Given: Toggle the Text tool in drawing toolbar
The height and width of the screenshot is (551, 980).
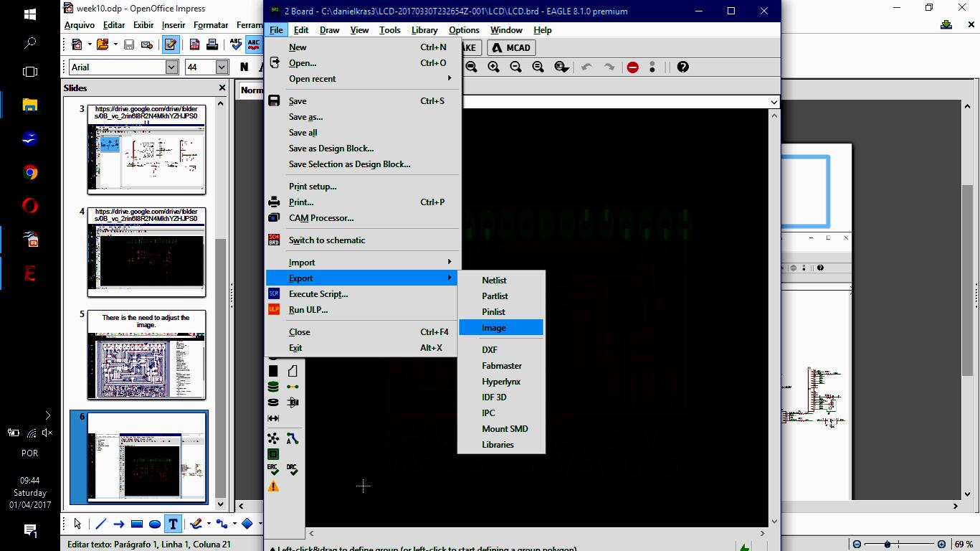Looking at the screenshot, I should click(173, 524).
